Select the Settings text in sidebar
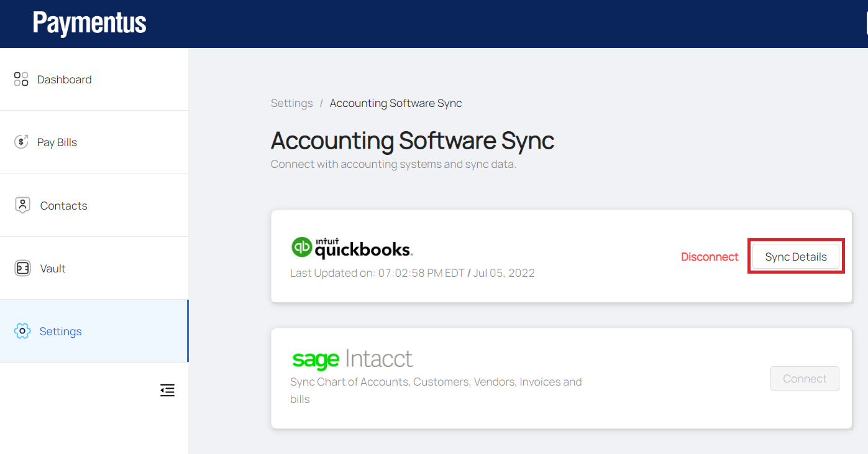 (x=60, y=331)
